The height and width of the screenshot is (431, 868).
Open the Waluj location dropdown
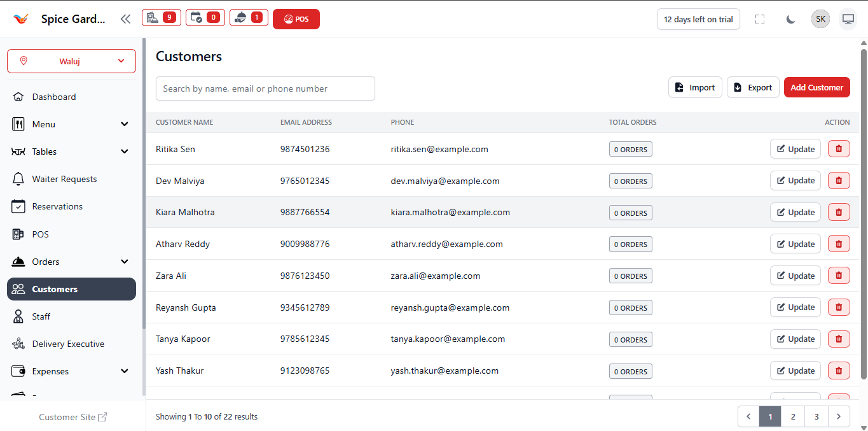(71, 60)
